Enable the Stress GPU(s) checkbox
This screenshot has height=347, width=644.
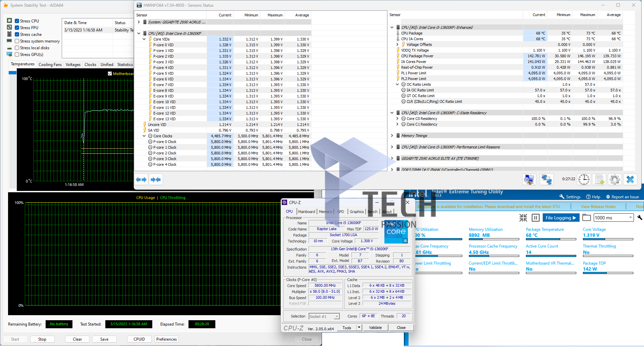[17, 55]
